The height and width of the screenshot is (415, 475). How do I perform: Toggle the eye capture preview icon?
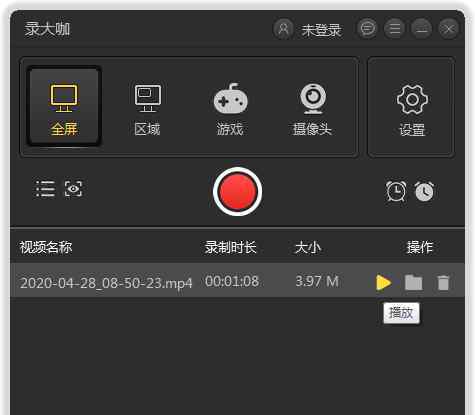coord(73,189)
